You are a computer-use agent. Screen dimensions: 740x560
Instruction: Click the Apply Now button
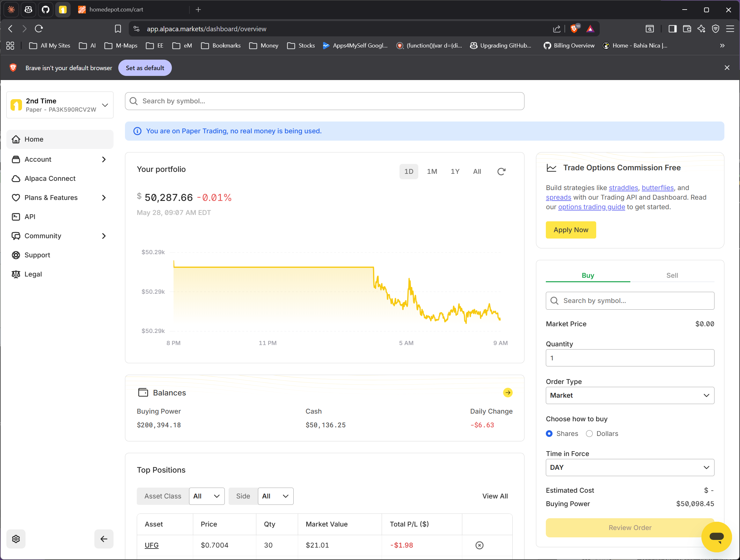(x=571, y=230)
